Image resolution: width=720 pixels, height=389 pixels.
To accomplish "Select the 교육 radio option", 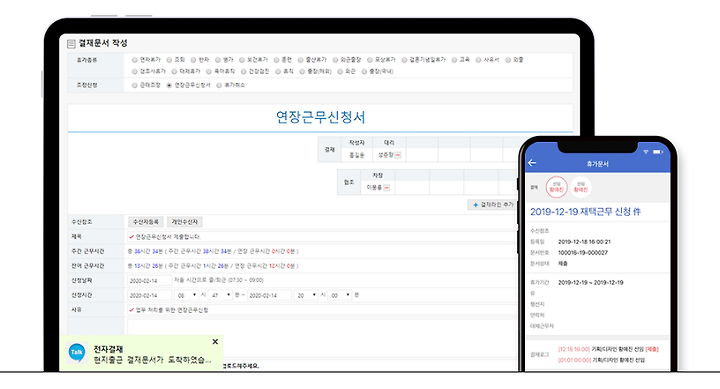I will [454, 60].
